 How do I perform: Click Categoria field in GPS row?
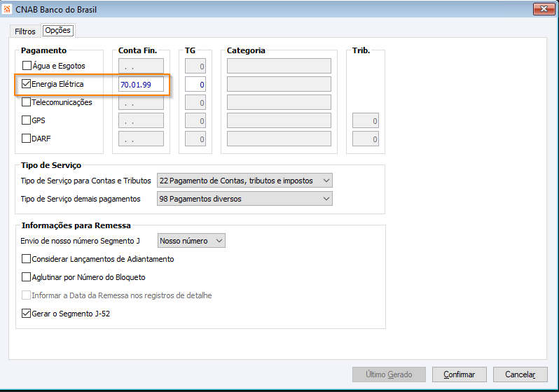click(279, 120)
